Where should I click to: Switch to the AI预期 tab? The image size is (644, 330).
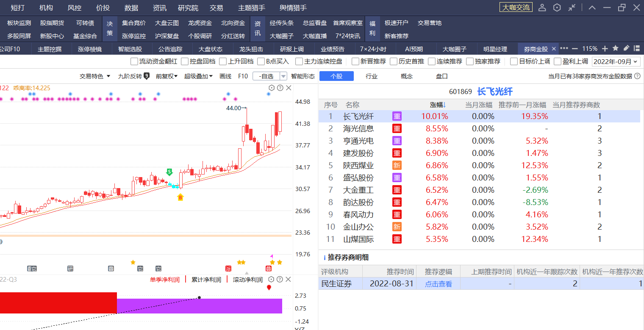point(414,49)
